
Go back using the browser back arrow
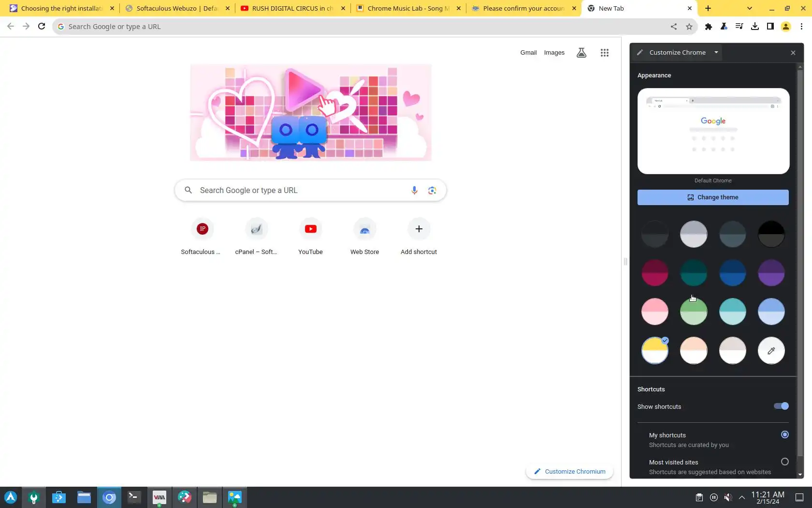[x=11, y=27]
